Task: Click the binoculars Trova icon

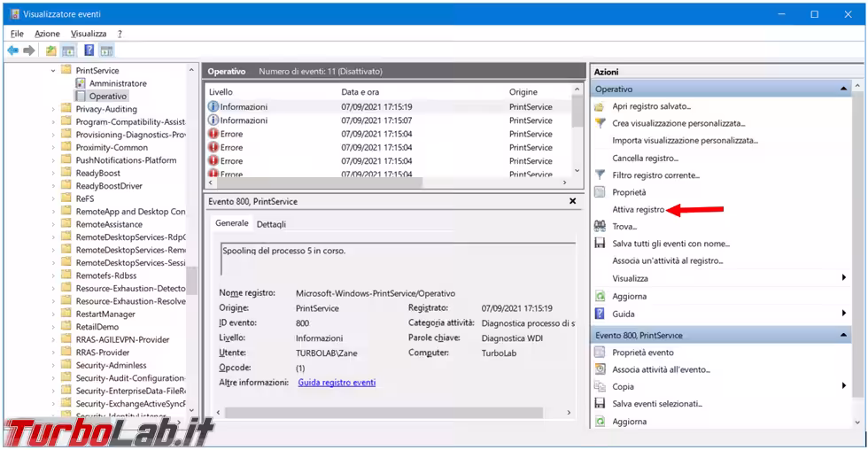Action: tap(600, 227)
